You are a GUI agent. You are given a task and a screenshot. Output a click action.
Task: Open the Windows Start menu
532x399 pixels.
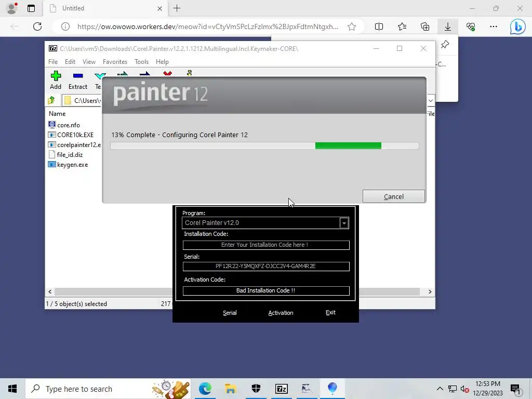coord(12,389)
